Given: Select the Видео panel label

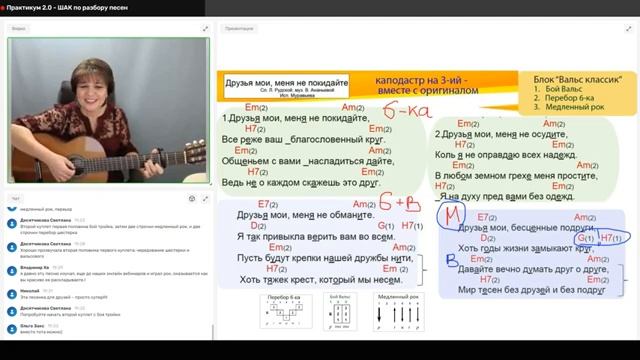Looking at the screenshot, I should coord(18,29).
